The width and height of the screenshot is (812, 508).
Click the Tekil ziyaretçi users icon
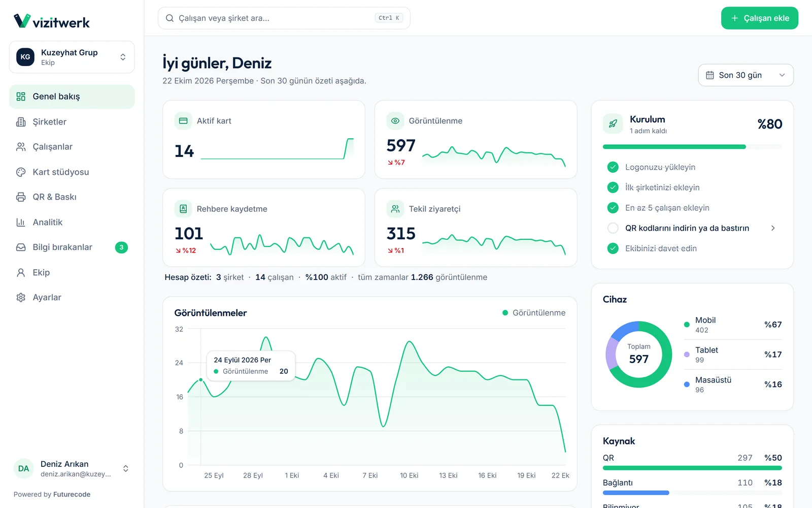coord(395,209)
